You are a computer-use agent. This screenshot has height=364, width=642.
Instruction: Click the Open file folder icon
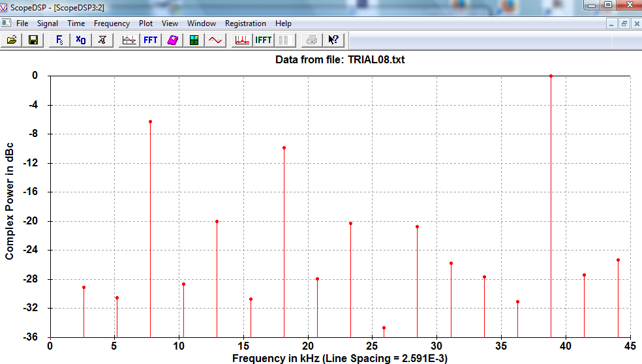coord(12,40)
